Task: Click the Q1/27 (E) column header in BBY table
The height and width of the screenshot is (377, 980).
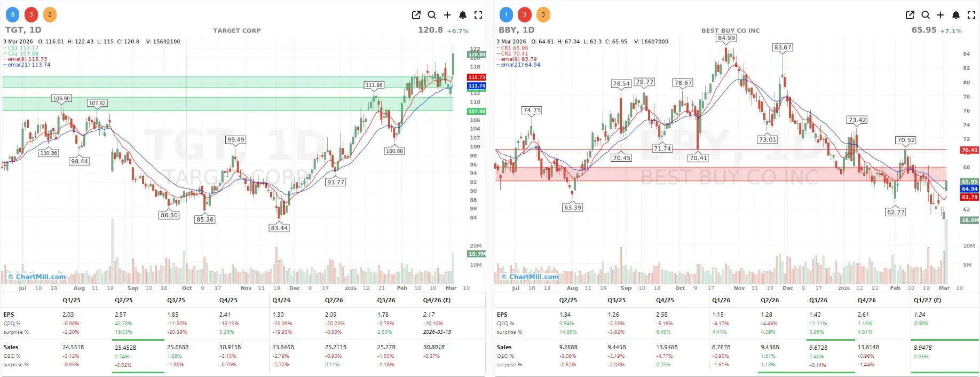Action: pyautogui.click(x=928, y=300)
